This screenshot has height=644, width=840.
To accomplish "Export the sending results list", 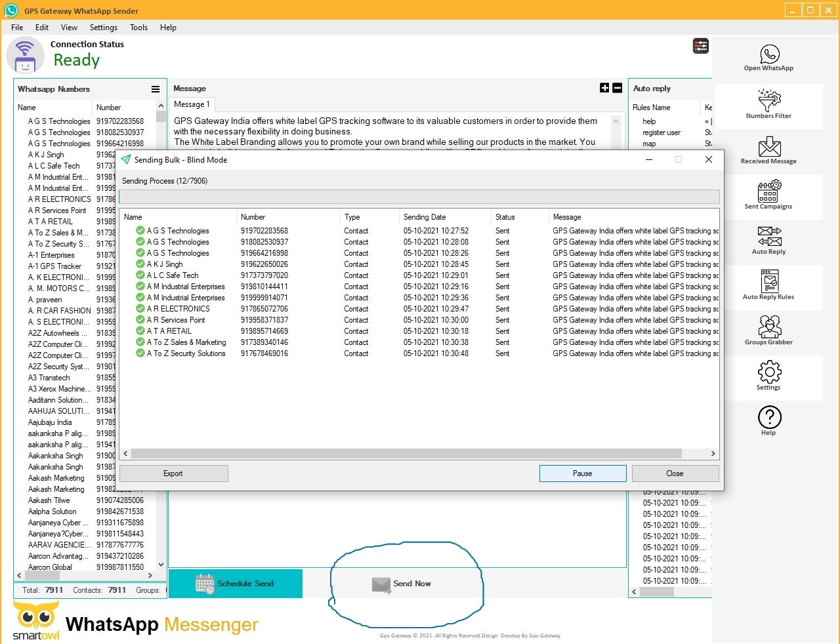I will tap(173, 473).
